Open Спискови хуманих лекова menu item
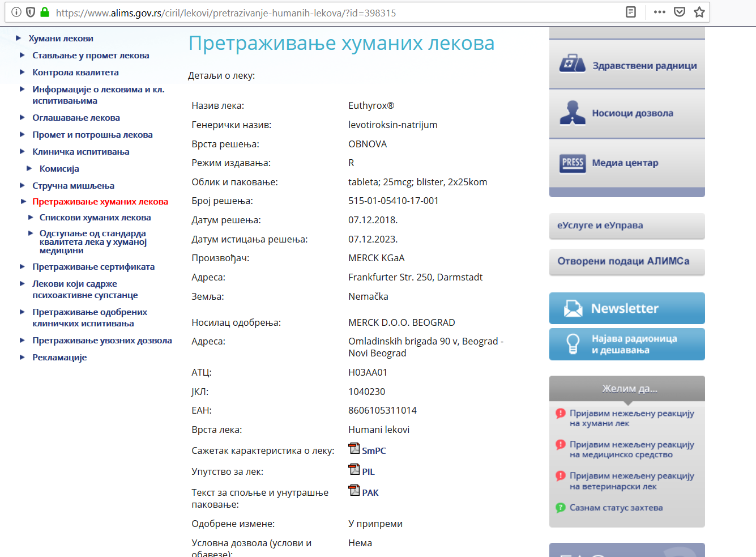This screenshot has height=557, width=756. pos(95,218)
